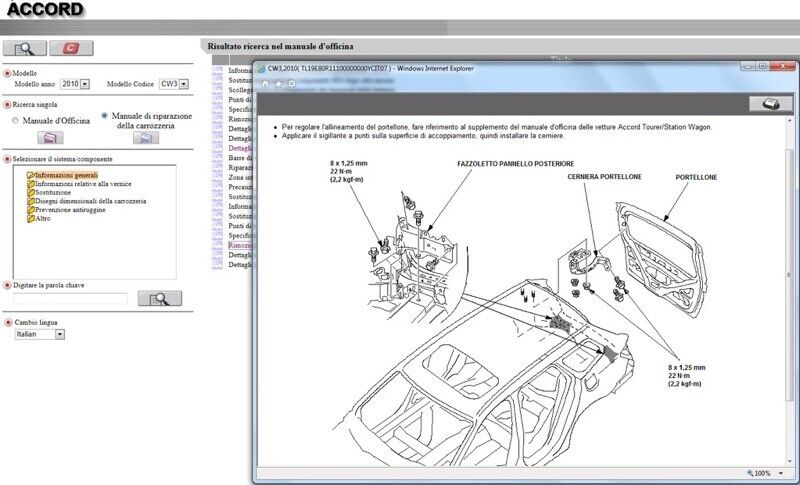This screenshot has height=485, width=800.
Task: Click the search magnifier button at top left
Action: pos(24,48)
